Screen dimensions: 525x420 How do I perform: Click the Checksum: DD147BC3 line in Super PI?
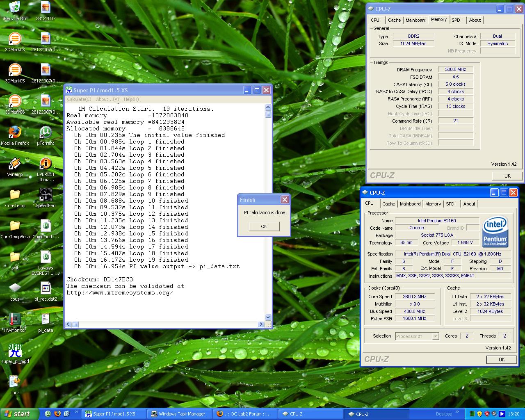[100, 279]
